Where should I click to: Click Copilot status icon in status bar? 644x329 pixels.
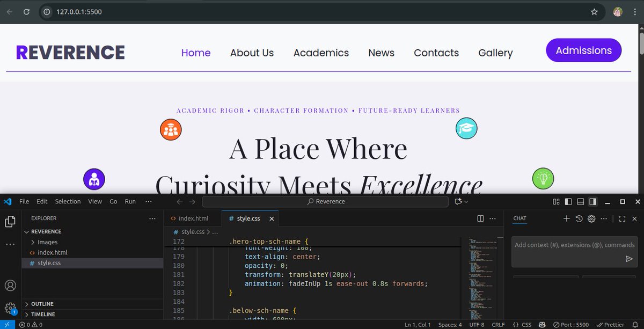(x=542, y=324)
